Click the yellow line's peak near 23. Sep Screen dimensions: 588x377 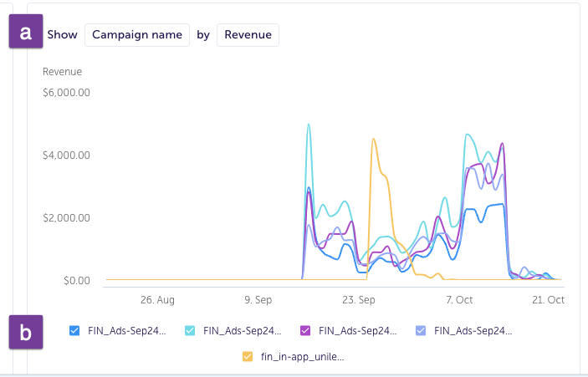(373, 140)
